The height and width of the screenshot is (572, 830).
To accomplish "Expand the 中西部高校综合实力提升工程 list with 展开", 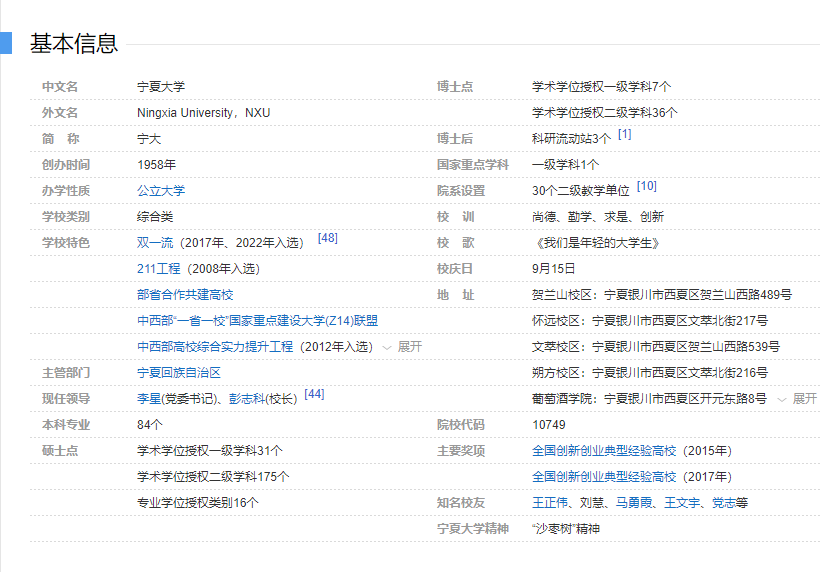I will pos(403,347).
